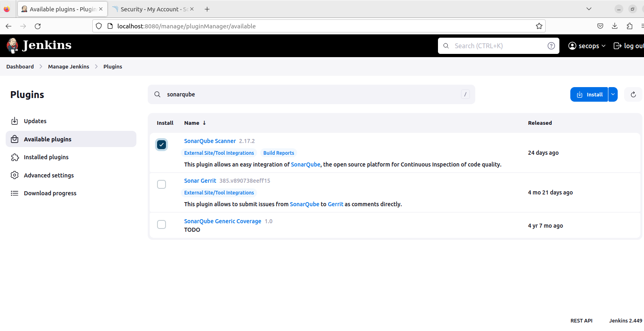Open Firefox downloads icon
Screen dimensions: 644x331
click(614, 26)
